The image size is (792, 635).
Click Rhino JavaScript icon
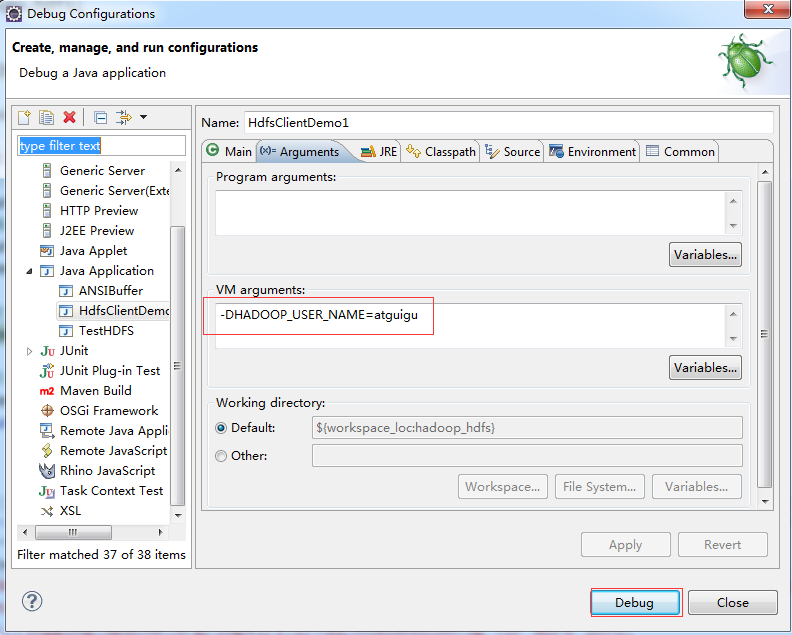pos(47,471)
